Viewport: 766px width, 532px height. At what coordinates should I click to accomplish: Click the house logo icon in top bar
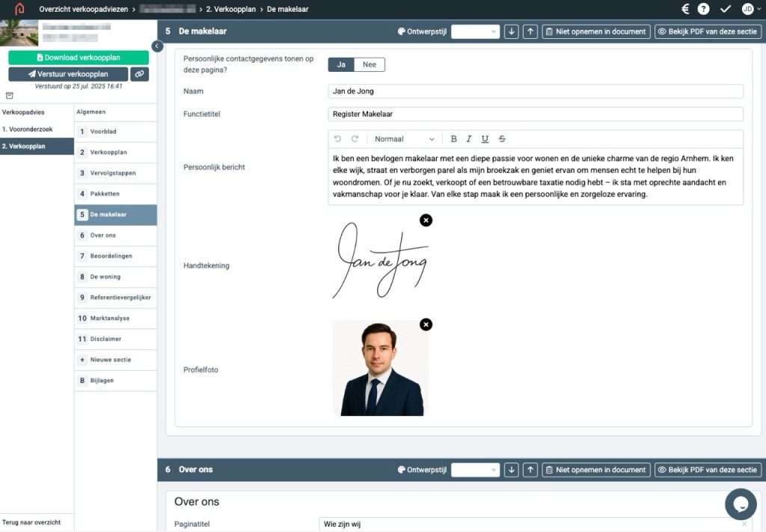click(x=19, y=9)
